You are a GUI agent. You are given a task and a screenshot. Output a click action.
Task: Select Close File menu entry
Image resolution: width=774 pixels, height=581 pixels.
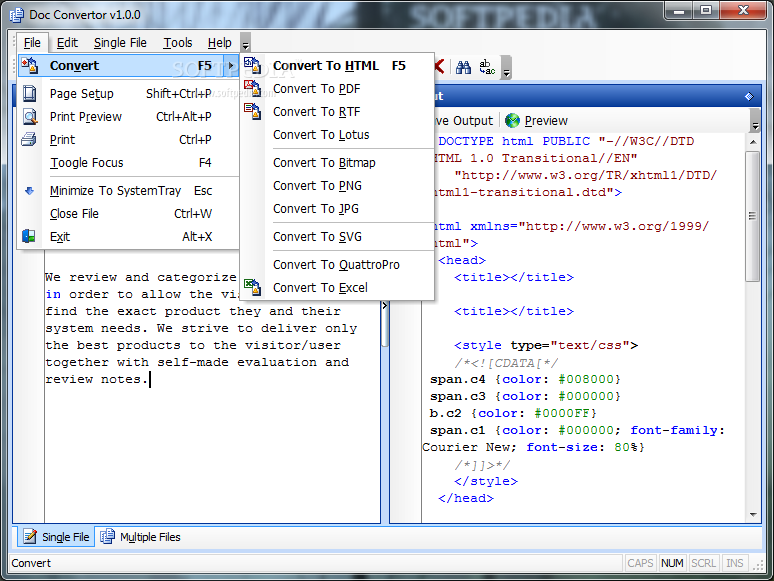(x=128, y=213)
